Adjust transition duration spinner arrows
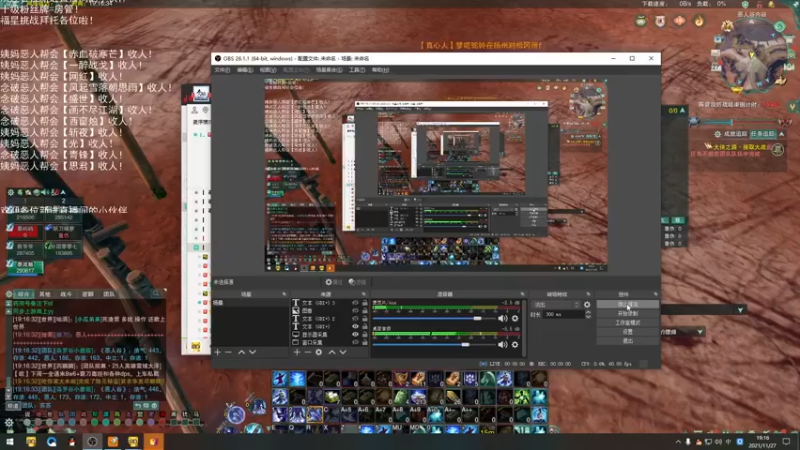The width and height of the screenshot is (800, 450). click(588, 315)
